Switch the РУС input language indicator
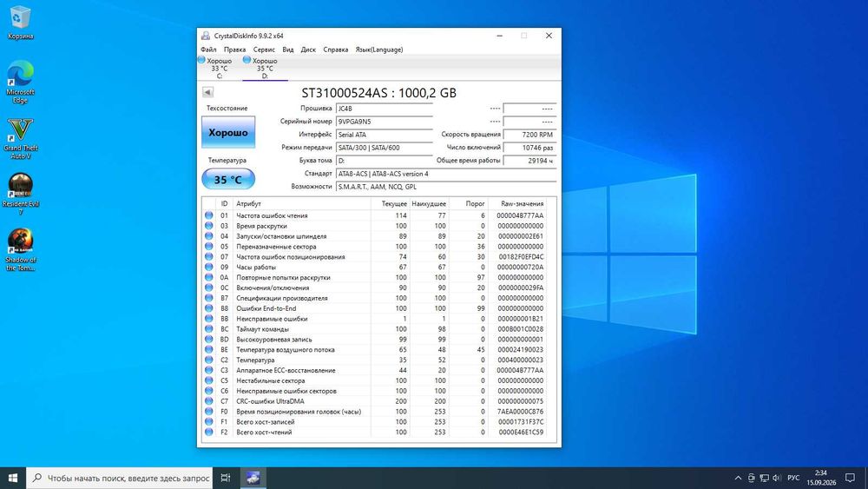The height and width of the screenshot is (489, 868). pos(793,478)
